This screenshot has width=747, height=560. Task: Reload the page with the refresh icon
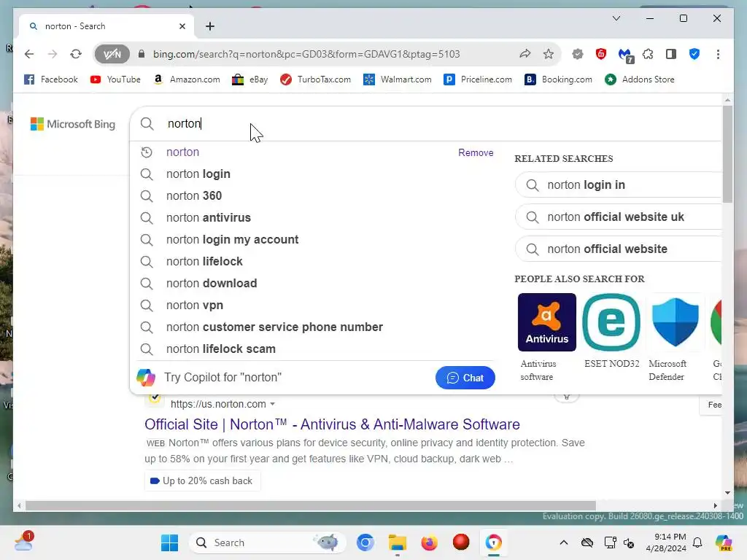[x=76, y=54]
